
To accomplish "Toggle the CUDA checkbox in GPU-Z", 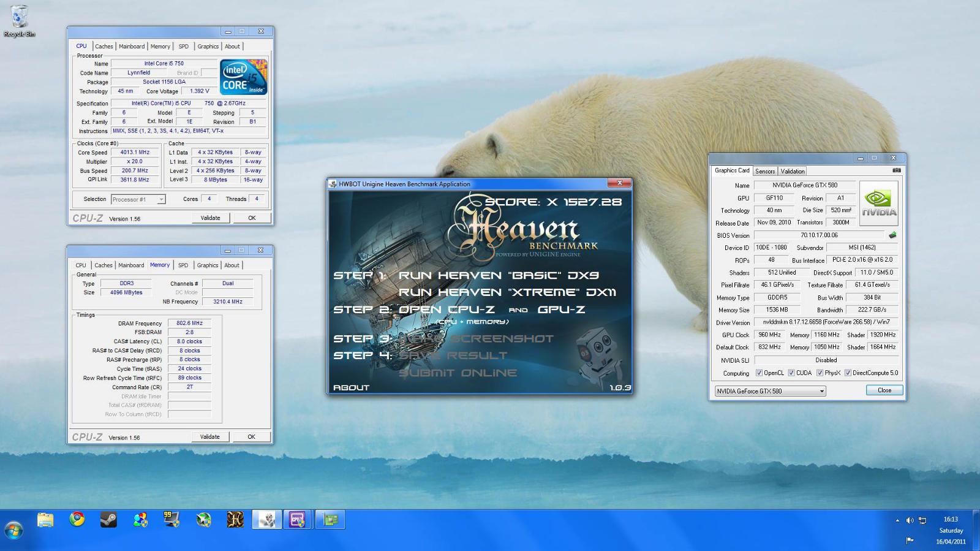I will 791,373.
